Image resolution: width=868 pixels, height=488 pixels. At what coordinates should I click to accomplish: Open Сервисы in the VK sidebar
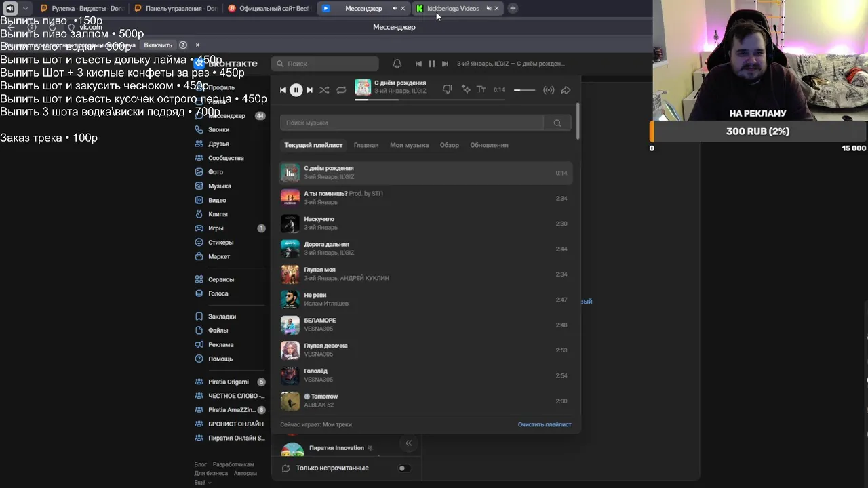(x=221, y=279)
